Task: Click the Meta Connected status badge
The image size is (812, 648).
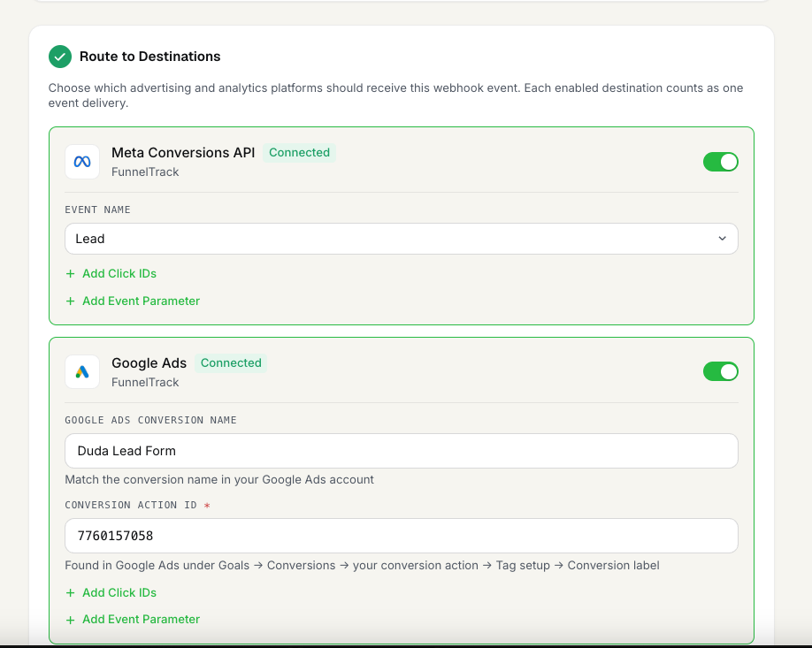Action: coord(299,153)
